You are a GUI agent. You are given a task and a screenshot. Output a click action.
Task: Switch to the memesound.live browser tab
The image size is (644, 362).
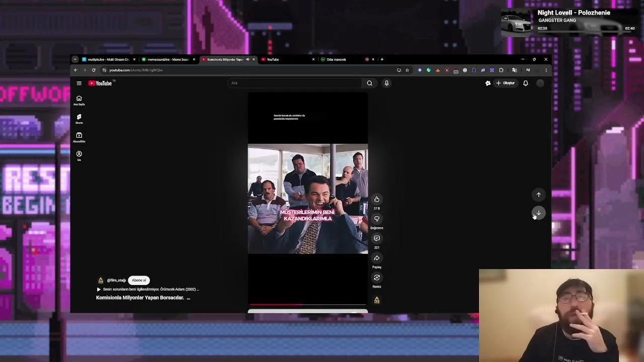[168, 59]
